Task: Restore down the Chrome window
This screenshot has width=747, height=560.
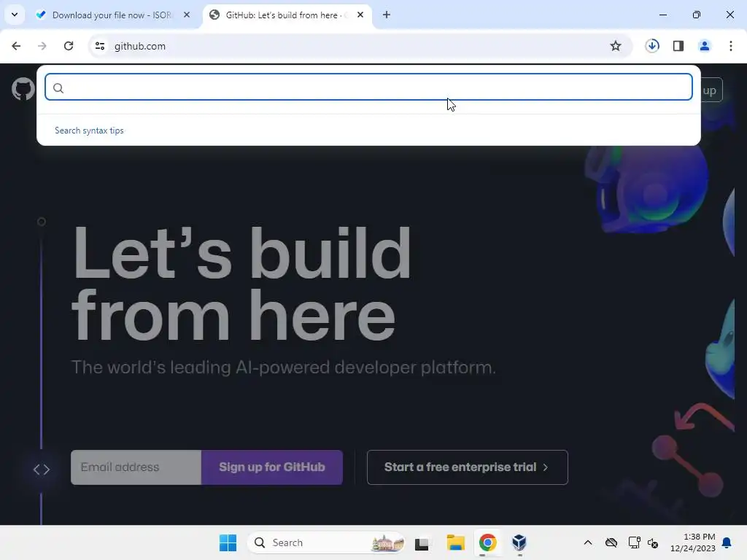Action: pyautogui.click(x=697, y=15)
